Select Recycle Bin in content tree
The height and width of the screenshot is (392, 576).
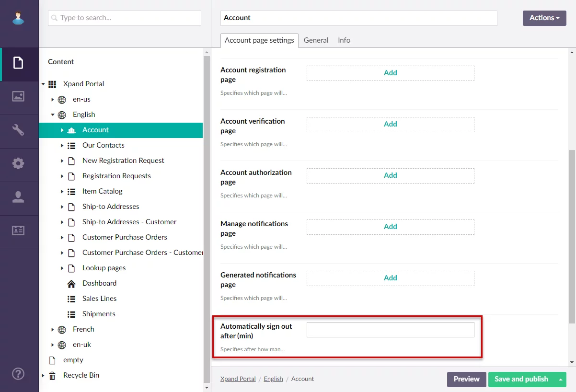tap(81, 375)
